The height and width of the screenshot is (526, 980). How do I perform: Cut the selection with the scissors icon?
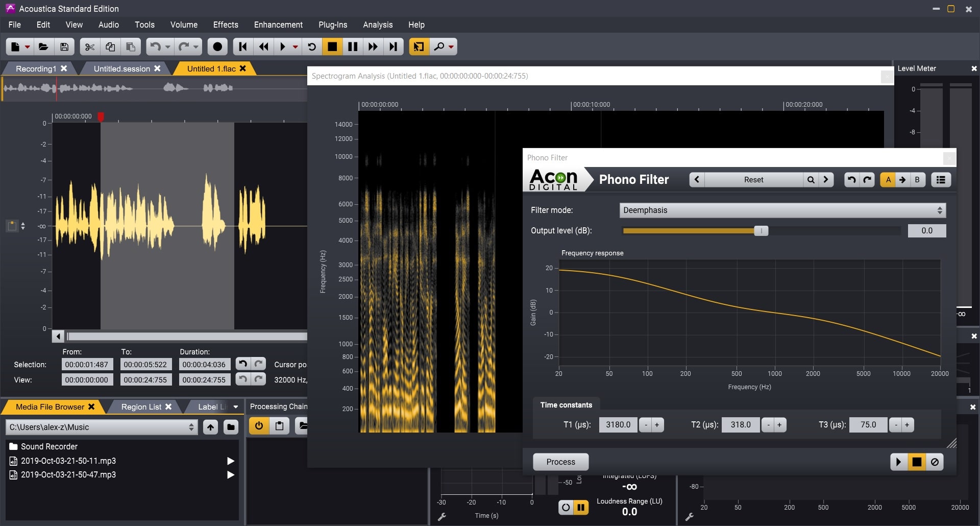[x=90, y=46]
